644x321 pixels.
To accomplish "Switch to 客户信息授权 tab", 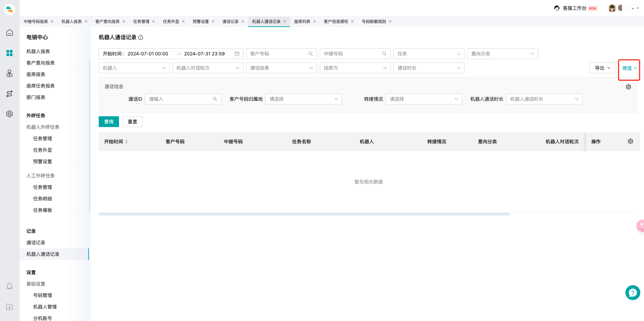I will pos(336,21).
